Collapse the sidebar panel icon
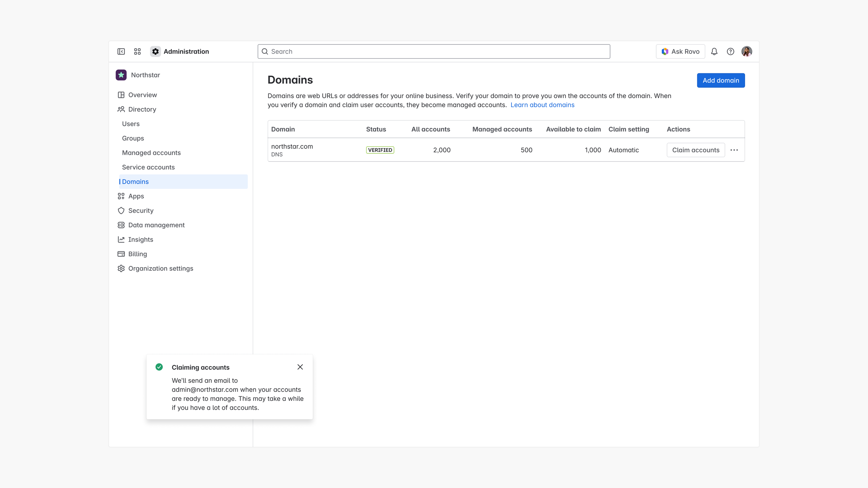Screen dimensions: 868x488 [121, 51]
